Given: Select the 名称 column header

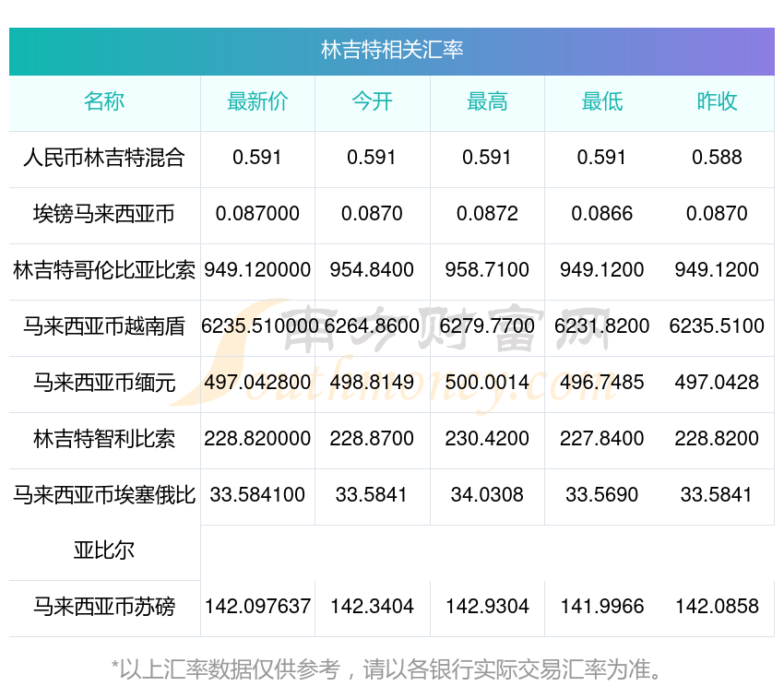Looking at the screenshot, I should [x=104, y=101].
